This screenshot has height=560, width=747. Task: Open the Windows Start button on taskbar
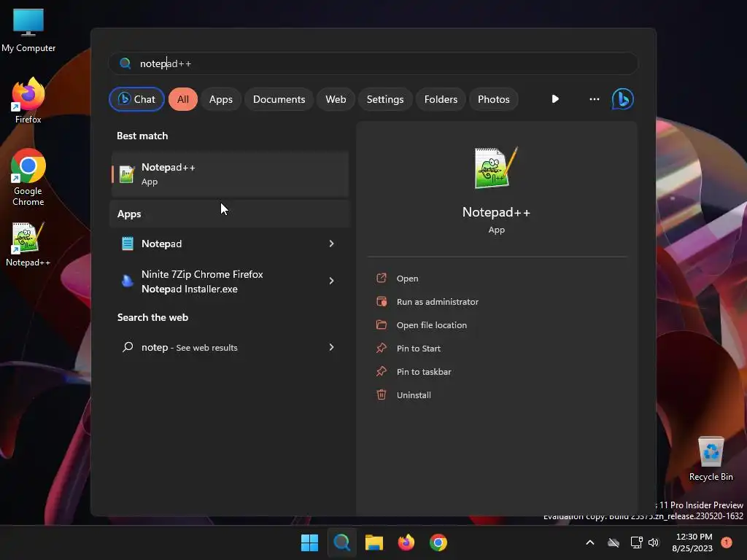pos(309,542)
